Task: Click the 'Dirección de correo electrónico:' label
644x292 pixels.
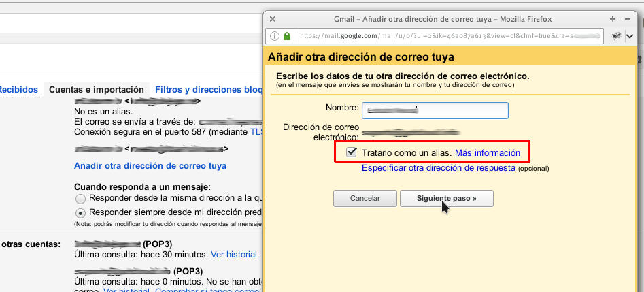Action: [x=321, y=133]
